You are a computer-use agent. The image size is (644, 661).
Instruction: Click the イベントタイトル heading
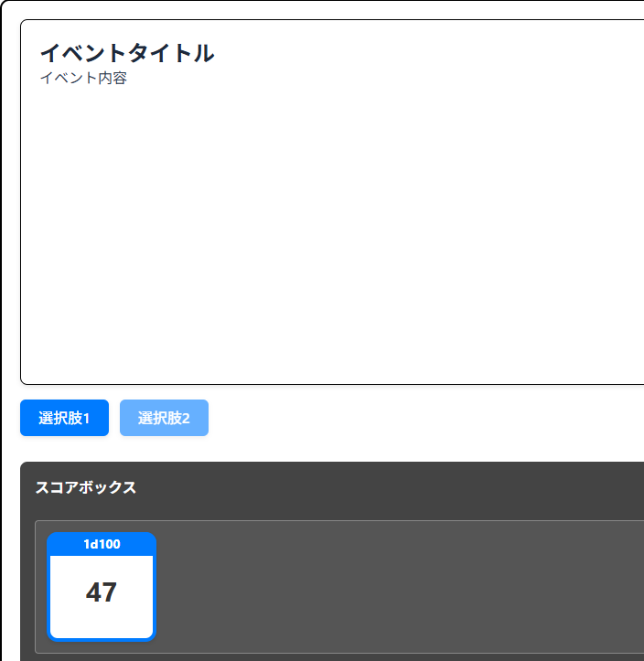tap(126, 53)
